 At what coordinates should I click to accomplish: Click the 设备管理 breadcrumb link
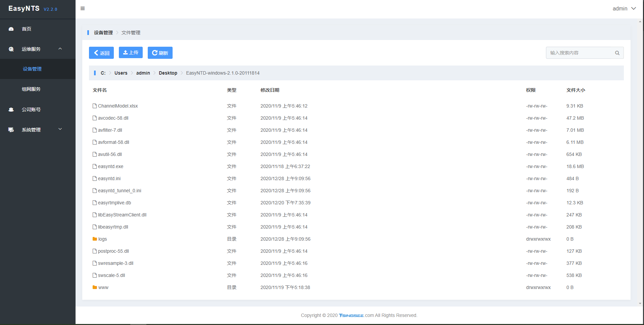click(103, 33)
